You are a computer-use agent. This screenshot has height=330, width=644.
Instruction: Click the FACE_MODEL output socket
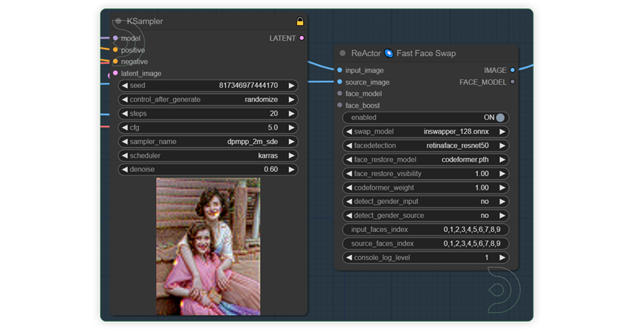point(512,82)
